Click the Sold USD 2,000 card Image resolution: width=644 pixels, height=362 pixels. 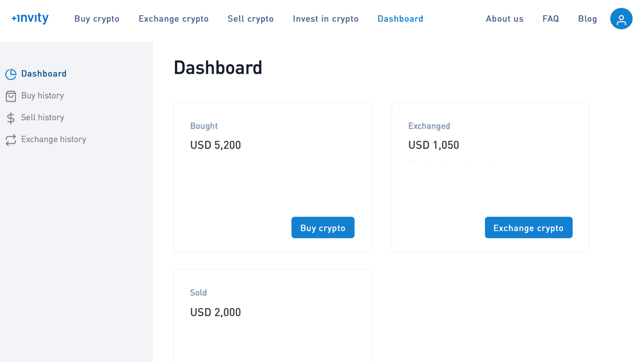[x=272, y=315]
